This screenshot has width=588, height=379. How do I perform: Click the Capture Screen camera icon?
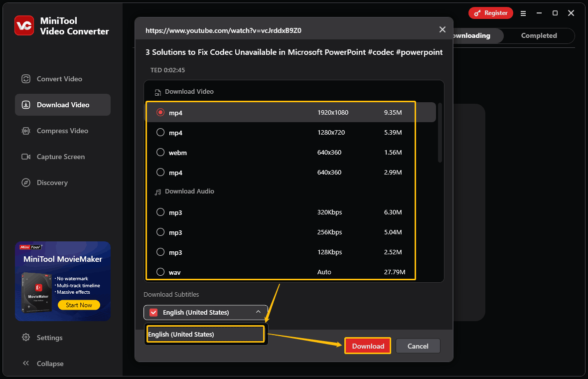[26, 157]
